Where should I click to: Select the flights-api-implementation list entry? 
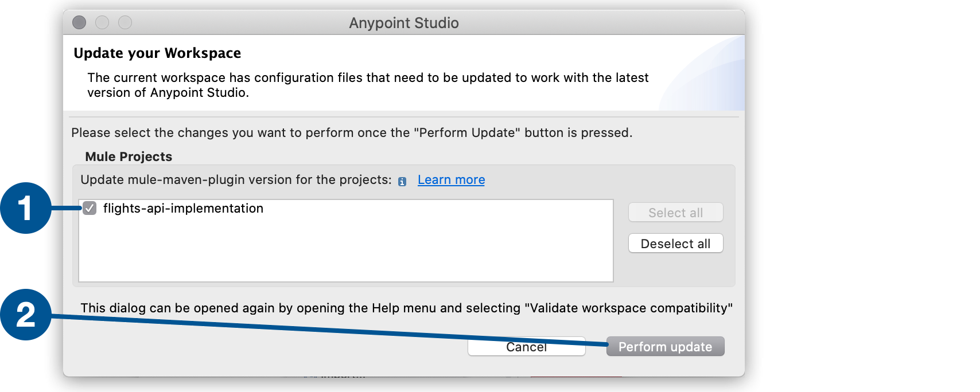[x=183, y=209]
